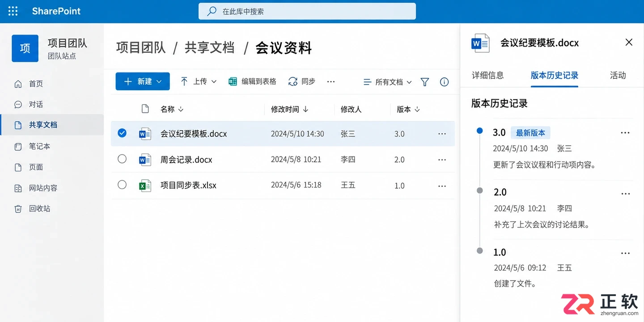Screen dimensions: 644x322
Task: Click the 最新版本 badge
Action: (x=530, y=133)
